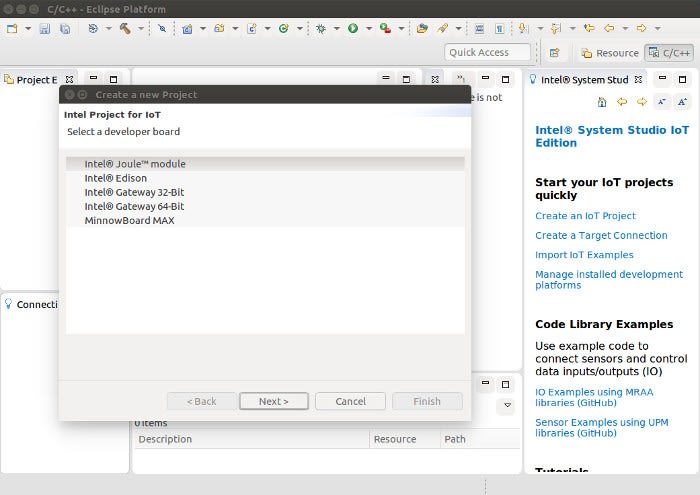Screen dimensions: 700x495
Task: Expand the Previous Annotation dropdown arrow
Action: click(572, 29)
